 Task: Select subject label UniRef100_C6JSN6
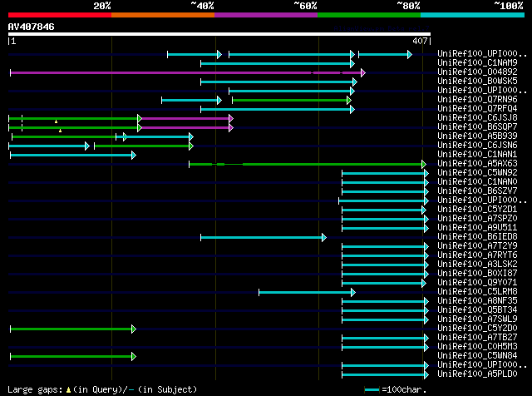(477, 145)
